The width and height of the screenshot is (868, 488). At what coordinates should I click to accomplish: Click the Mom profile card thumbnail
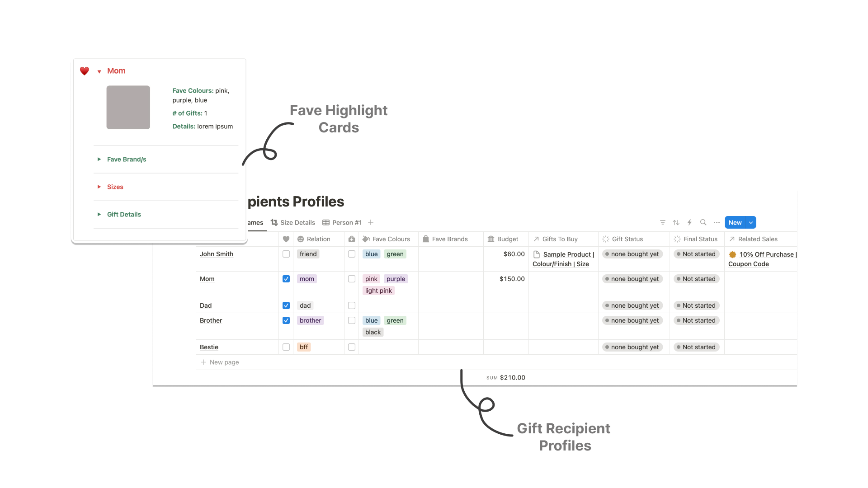coord(129,107)
